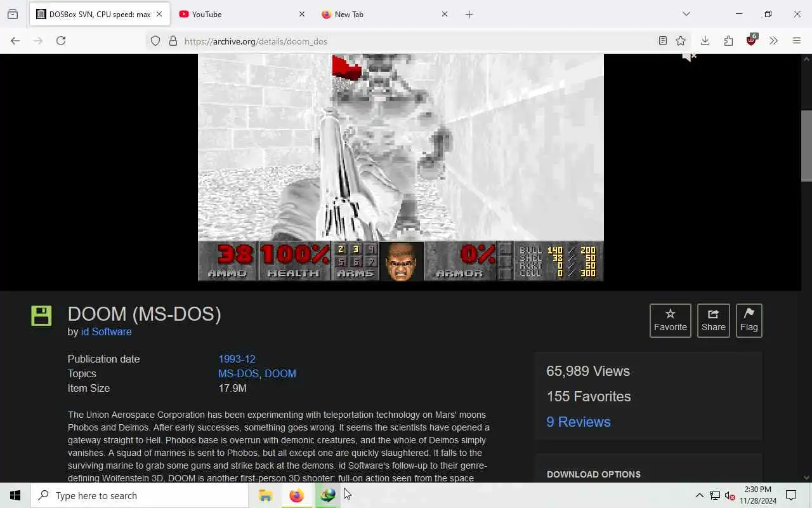The height and width of the screenshot is (508, 812).
Task: Click the 65,989 Views text
Action: pyautogui.click(x=588, y=371)
